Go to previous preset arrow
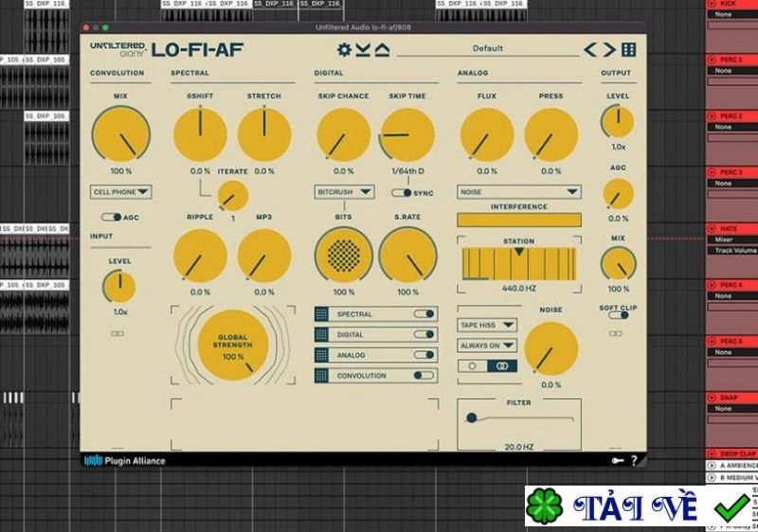Image resolution: width=758 pixels, height=532 pixels. click(590, 49)
